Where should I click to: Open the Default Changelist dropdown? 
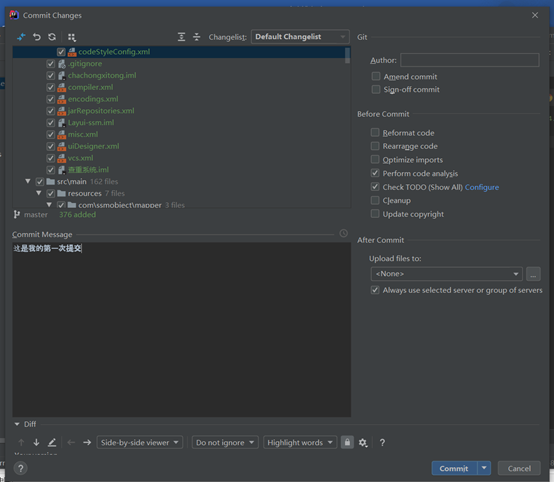click(300, 37)
